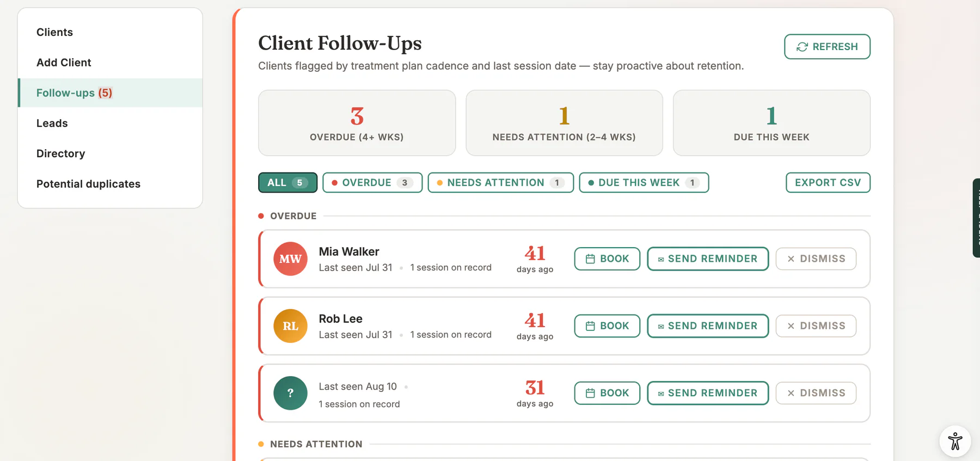Dismiss Rob Lee's follow-up
Viewport: 980px width, 461px height.
pyautogui.click(x=816, y=325)
